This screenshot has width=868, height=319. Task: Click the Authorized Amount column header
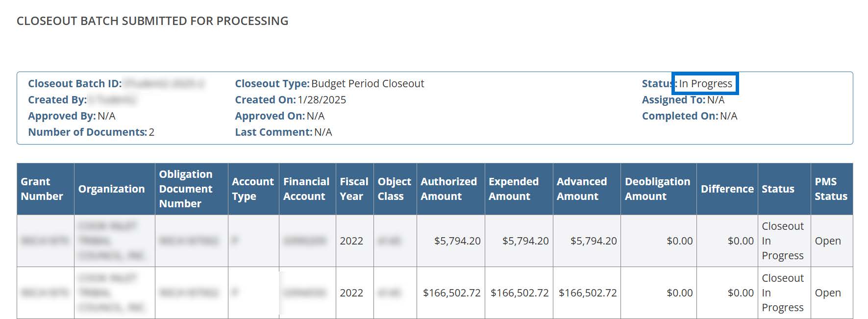point(448,189)
